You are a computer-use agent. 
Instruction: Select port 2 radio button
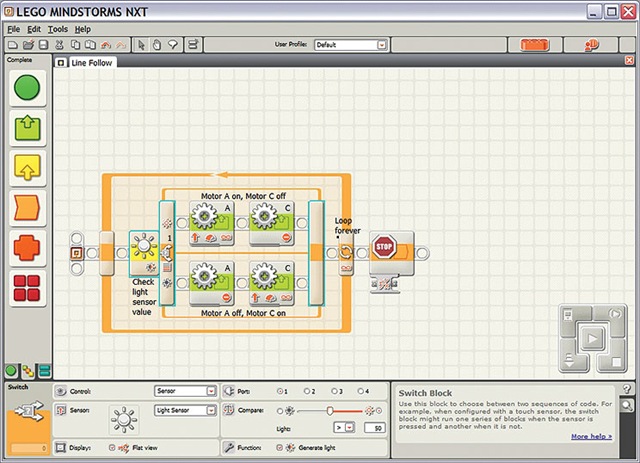(x=307, y=391)
